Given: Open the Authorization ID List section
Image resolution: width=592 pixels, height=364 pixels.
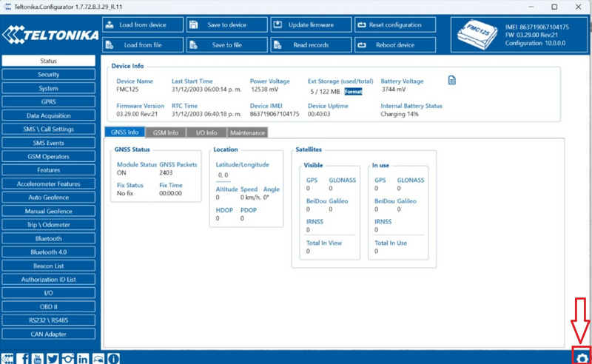Looking at the screenshot, I should pyautogui.click(x=49, y=280).
